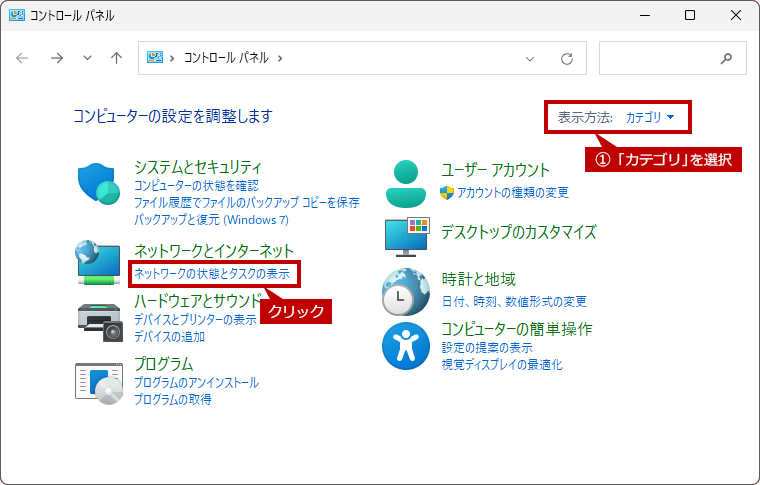Open プログラム category heading
The image size is (760, 485).
pos(164,364)
